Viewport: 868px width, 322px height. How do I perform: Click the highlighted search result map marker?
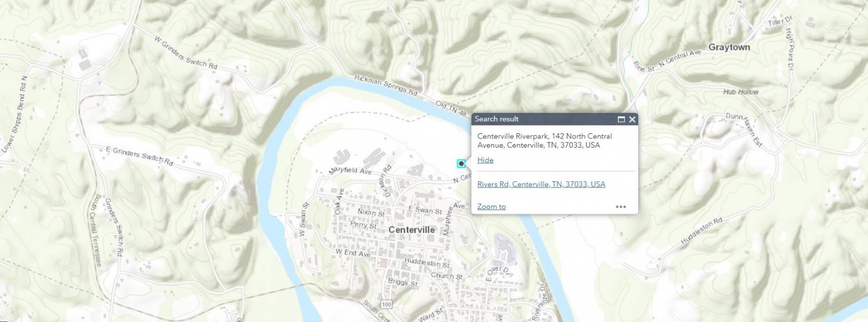click(461, 164)
